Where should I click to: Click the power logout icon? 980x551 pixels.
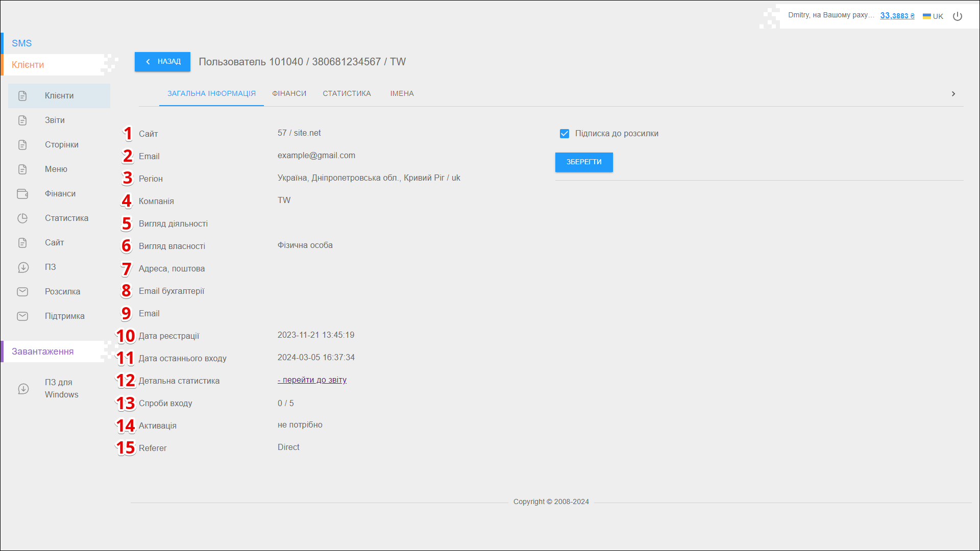click(958, 16)
